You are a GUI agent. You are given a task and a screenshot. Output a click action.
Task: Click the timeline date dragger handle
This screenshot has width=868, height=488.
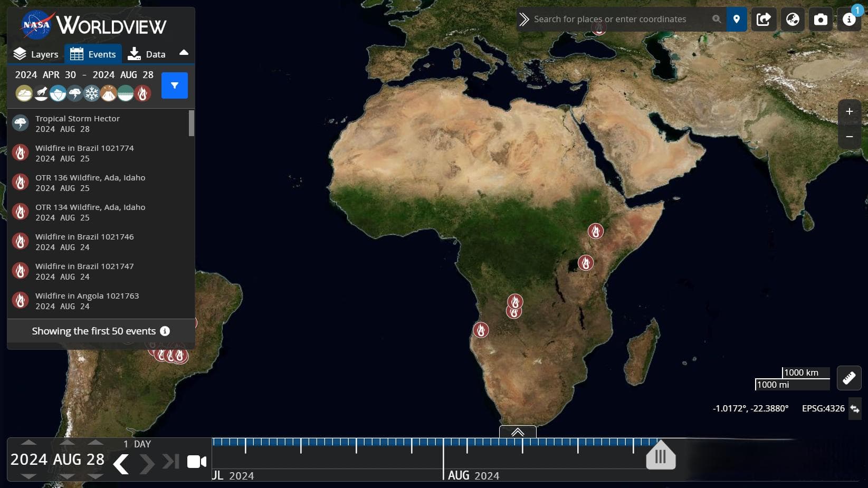(x=661, y=455)
